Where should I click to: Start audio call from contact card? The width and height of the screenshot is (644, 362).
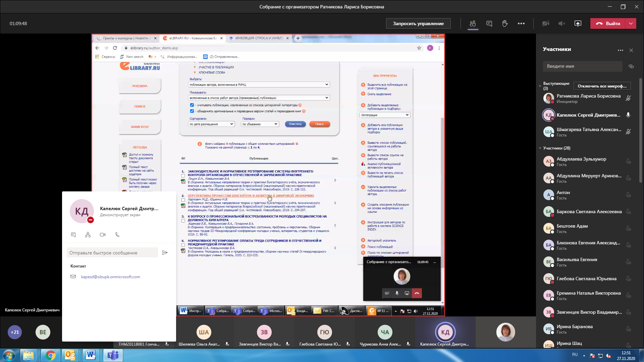coord(117,235)
